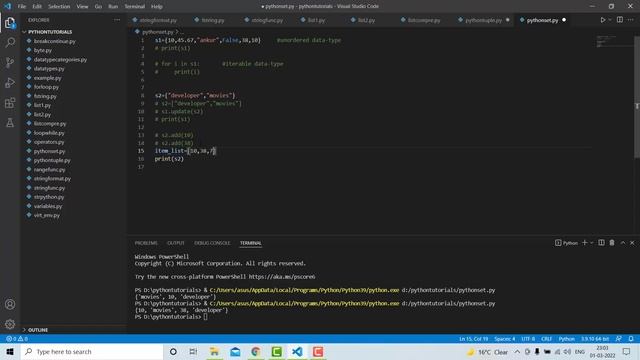Open the Explorer view in activity bar
The height and width of the screenshot is (360, 640).
[10, 23]
